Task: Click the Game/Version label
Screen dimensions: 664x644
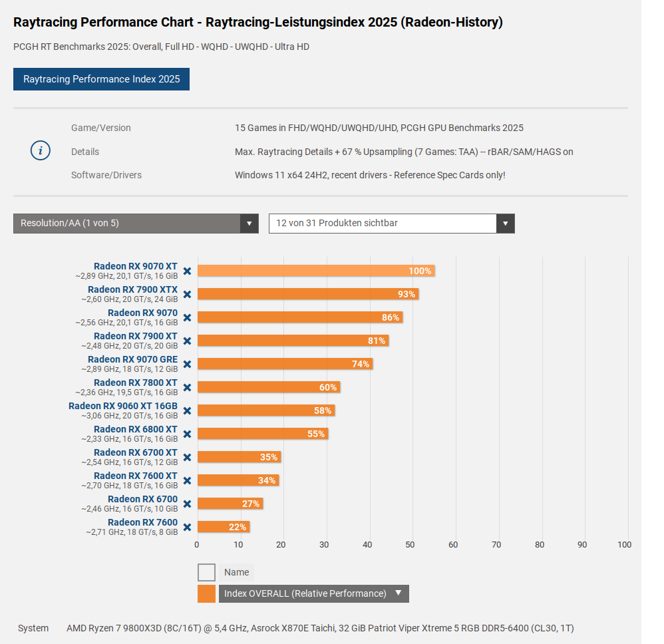Action: [x=100, y=128]
